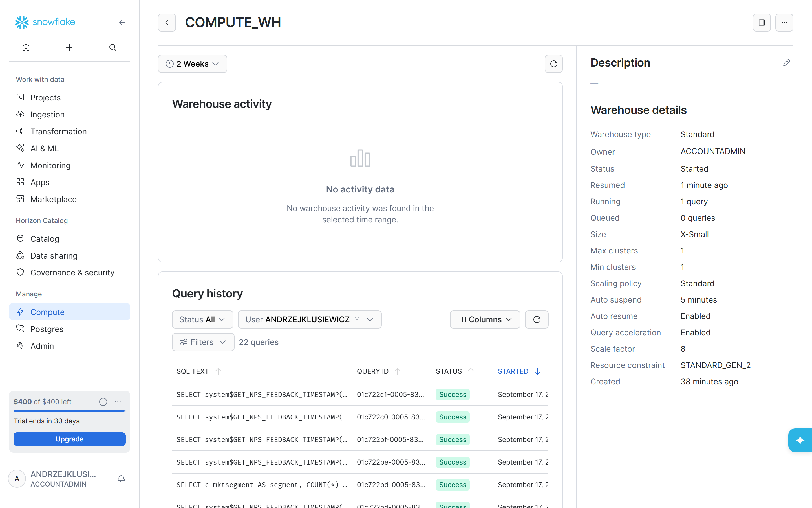Screen dimensions: 812x508
Task: Go to the Home icon
Action: 26,47
